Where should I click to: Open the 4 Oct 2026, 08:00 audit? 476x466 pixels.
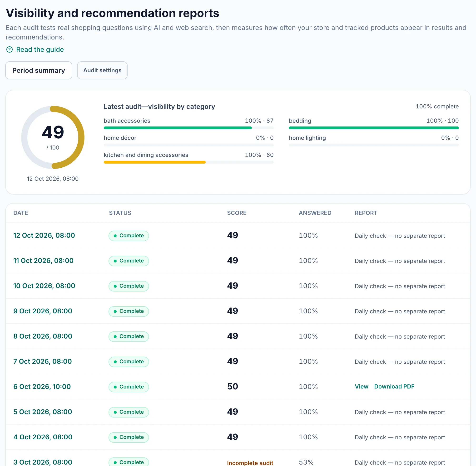coord(43,437)
